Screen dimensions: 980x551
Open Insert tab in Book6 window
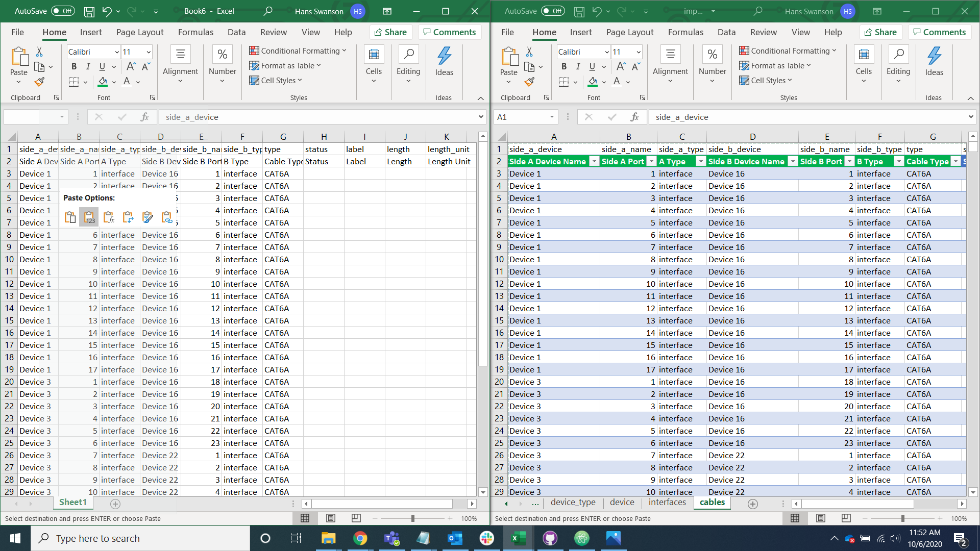(91, 32)
